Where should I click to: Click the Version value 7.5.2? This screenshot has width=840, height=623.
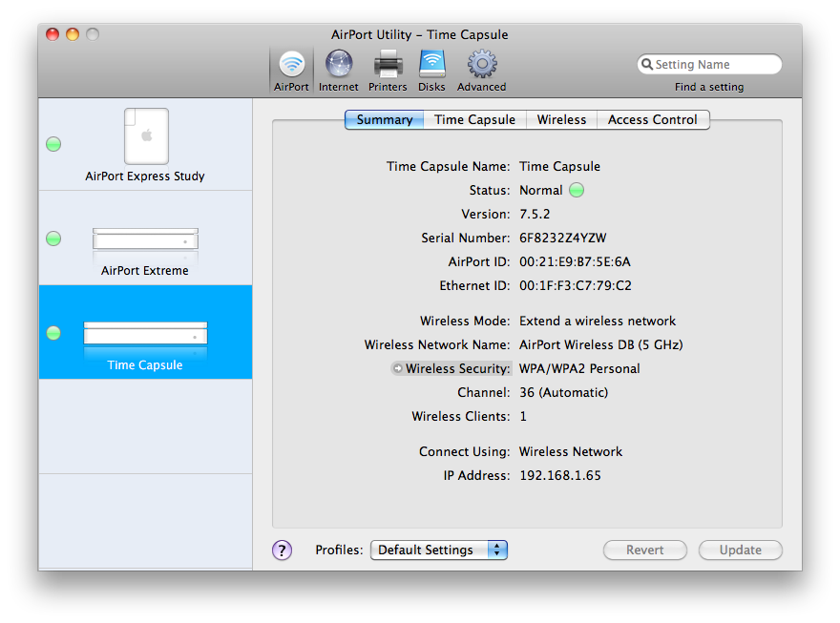(x=535, y=214)
